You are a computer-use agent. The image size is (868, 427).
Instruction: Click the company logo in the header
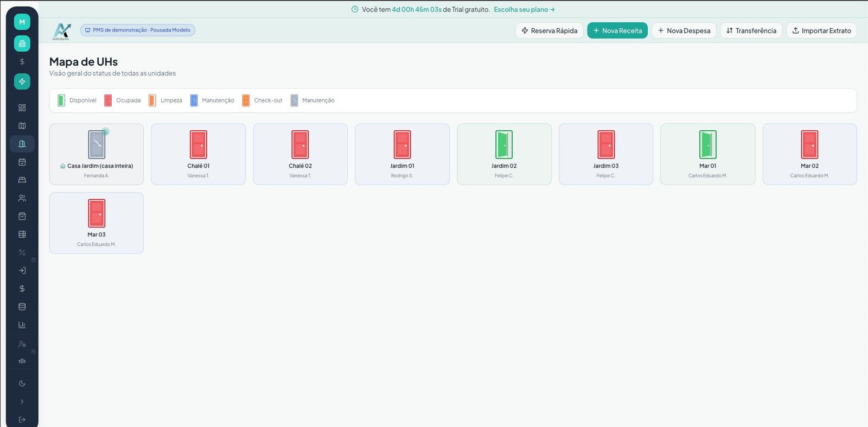tap(62, 31)
